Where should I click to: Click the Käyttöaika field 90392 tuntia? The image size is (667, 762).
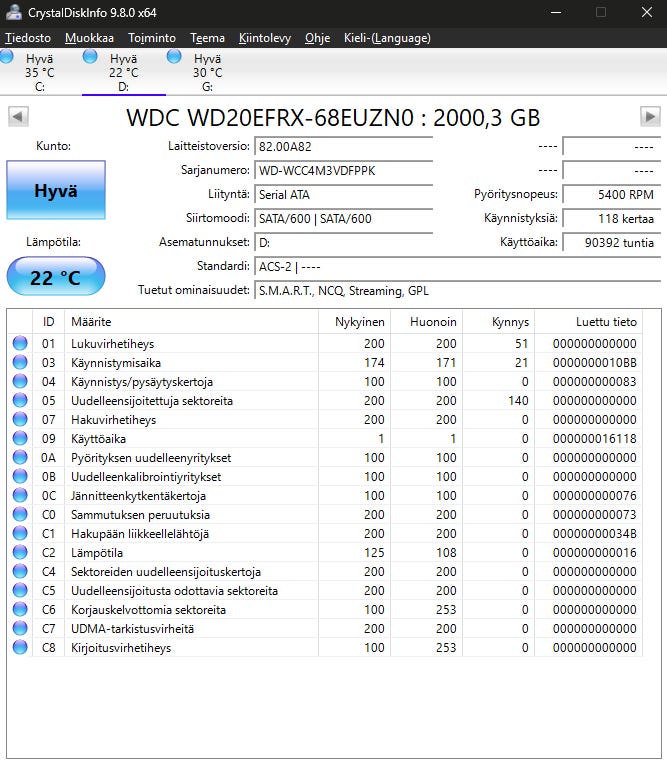pyautogui.click(x=612, y=242)
